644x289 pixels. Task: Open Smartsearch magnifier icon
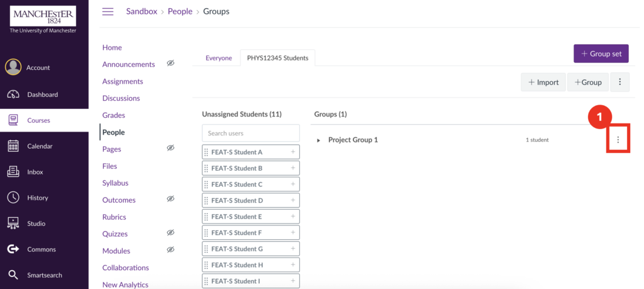coord(13,275)
